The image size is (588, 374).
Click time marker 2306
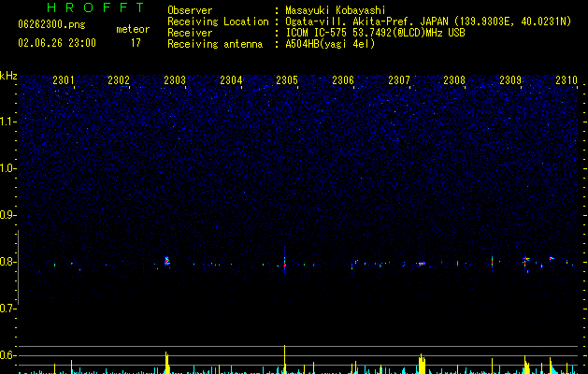point(343,80)
